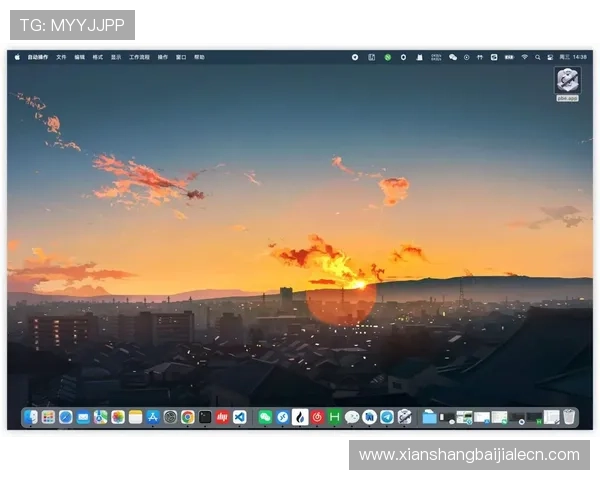600x480 pixels.
Task: Open the 自动操作 application menu
Action: pyautogui.click(x=37, y=57)
